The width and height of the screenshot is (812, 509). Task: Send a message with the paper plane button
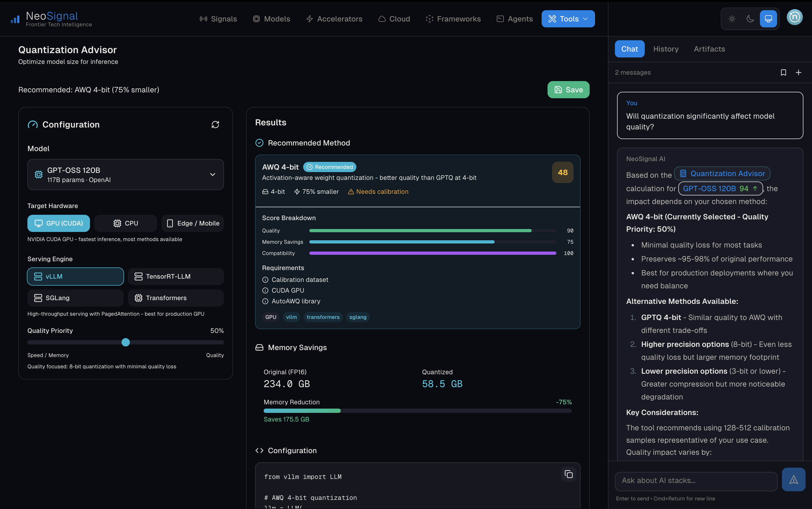793,479
